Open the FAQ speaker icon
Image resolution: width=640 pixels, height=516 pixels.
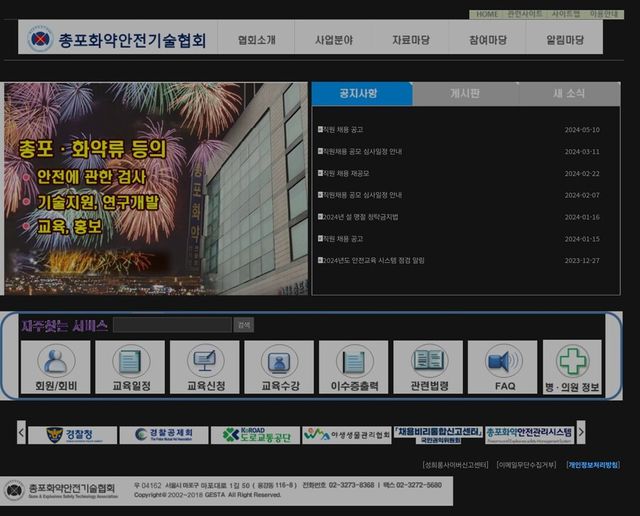503,367
